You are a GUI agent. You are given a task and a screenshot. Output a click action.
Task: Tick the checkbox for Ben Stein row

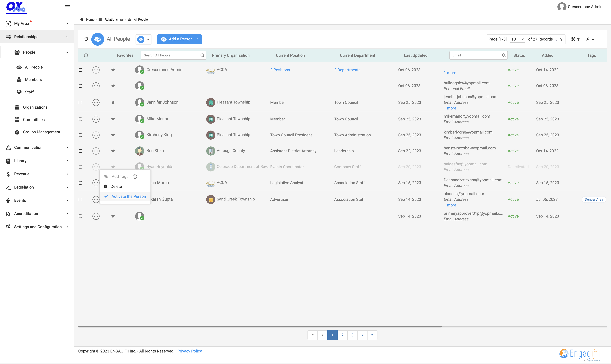pos(80,151)
